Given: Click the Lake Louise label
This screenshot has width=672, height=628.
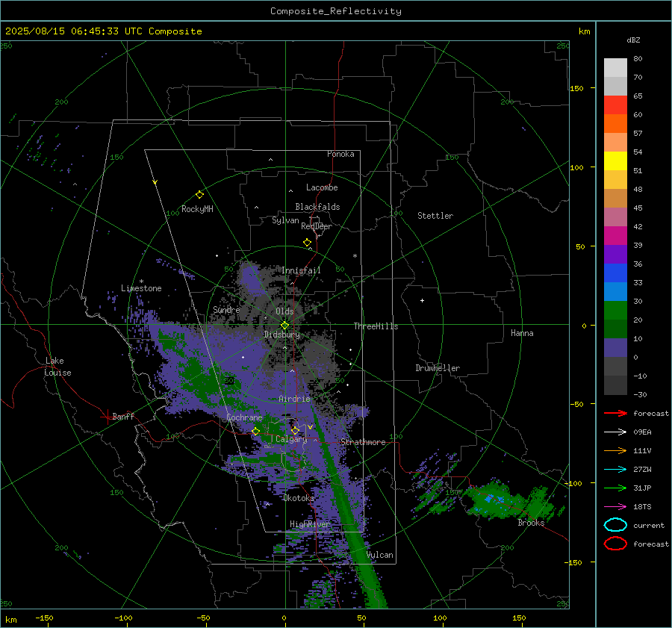Looking at the screenshot, I should (57, 367).
